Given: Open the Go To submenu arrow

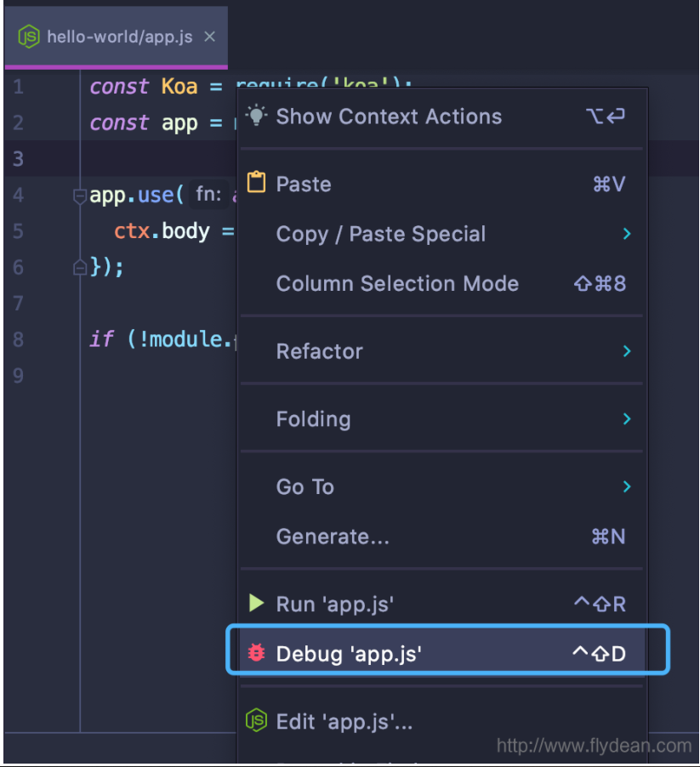Looking at the screenshot, I should pos(627,486).
